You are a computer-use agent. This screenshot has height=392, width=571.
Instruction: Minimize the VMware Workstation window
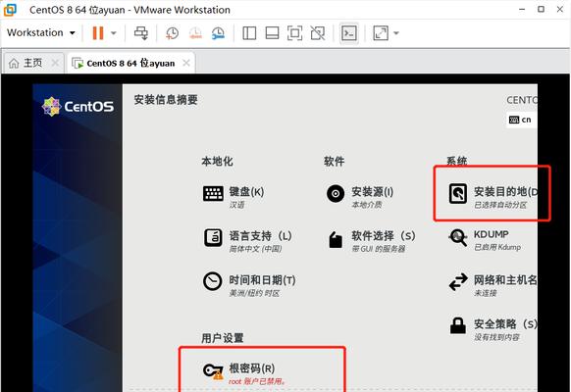(522, 10)
